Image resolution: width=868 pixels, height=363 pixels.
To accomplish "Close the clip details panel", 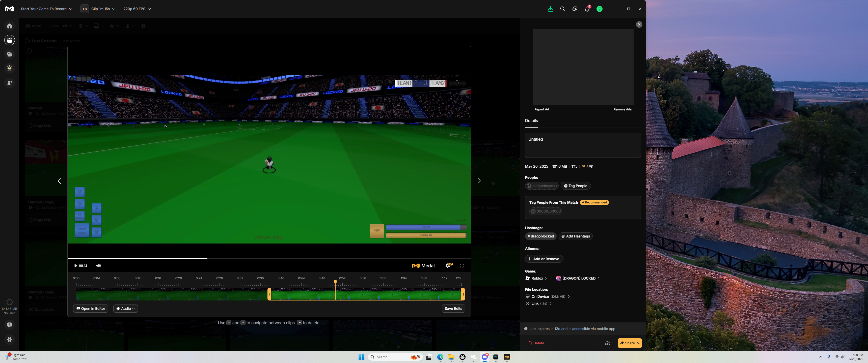I will point(639,24).
